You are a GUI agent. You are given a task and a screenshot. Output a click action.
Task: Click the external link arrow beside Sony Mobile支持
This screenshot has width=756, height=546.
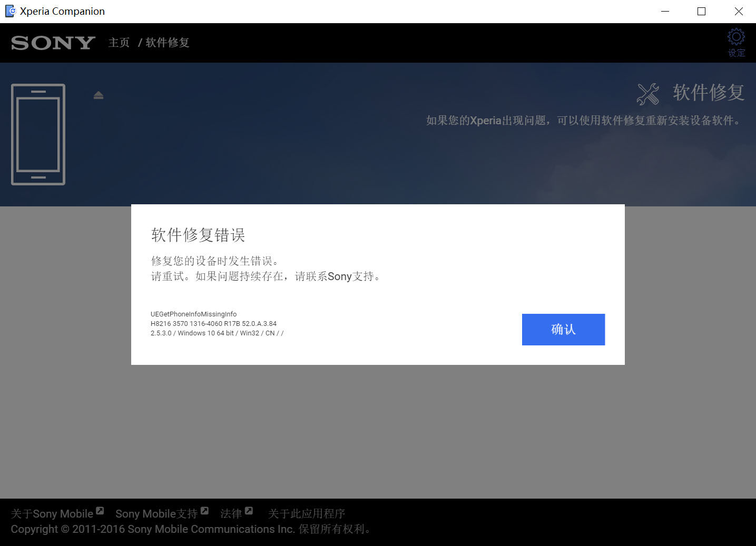205,511
